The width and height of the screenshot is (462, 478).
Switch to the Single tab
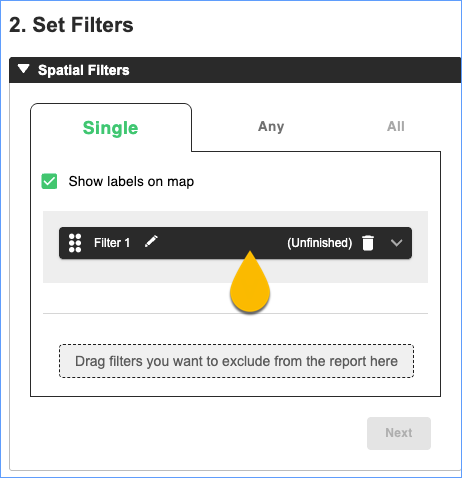(111, 128)
